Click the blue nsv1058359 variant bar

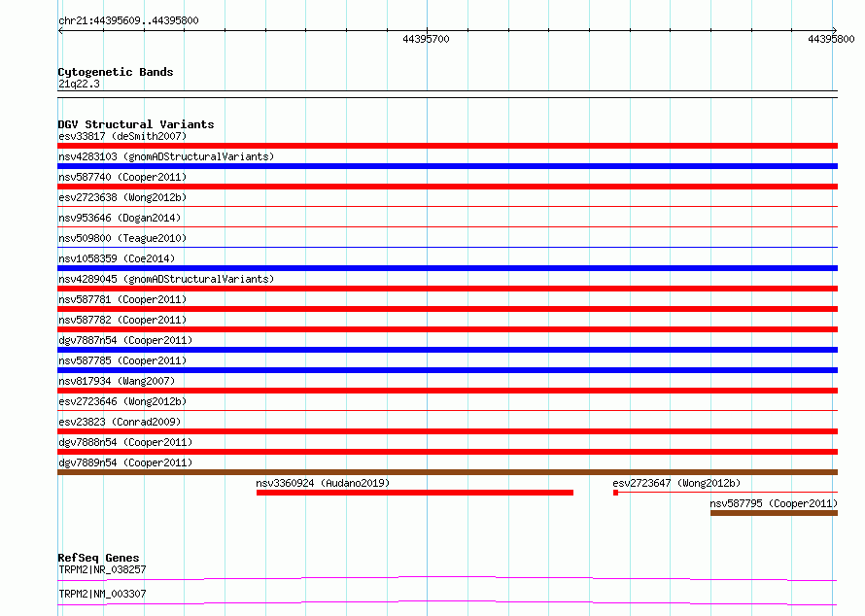point(447,268)
